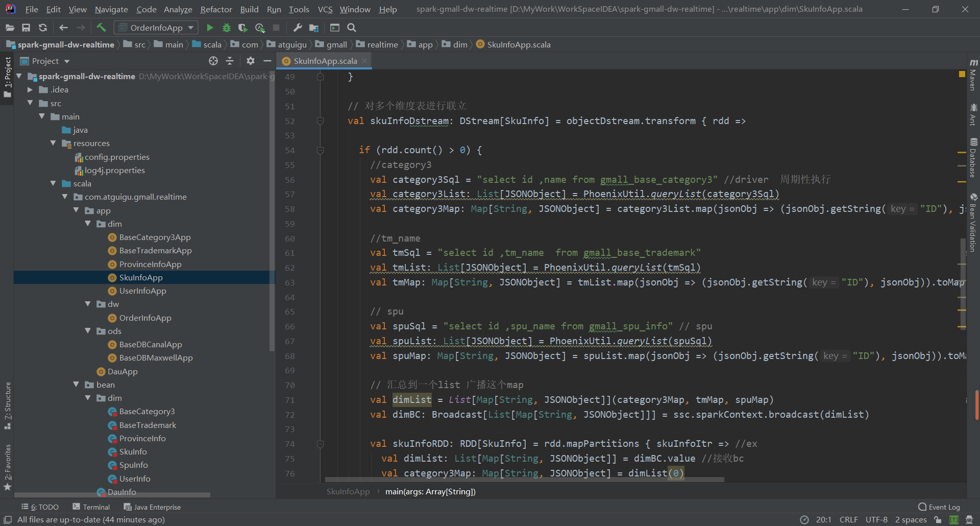Click the green Build project hammer icon

(101, 28)
